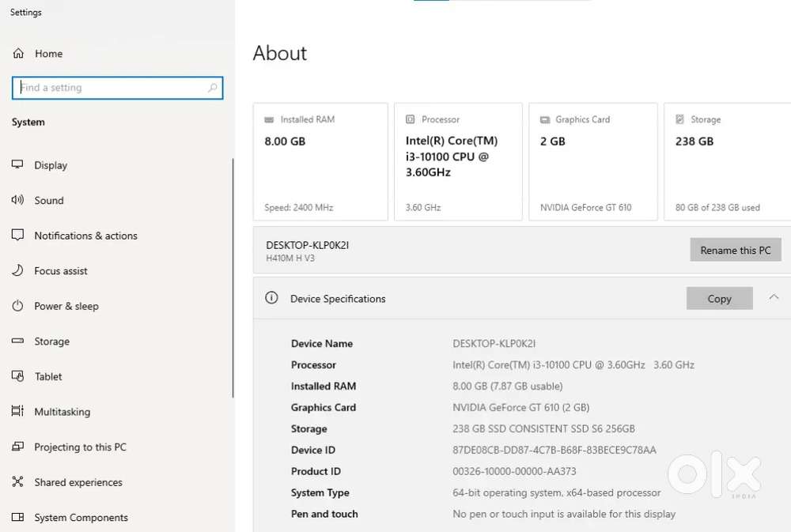Click the Home icon in sidebar
This screenshot has height=532, width=791.
coord(18,54)
